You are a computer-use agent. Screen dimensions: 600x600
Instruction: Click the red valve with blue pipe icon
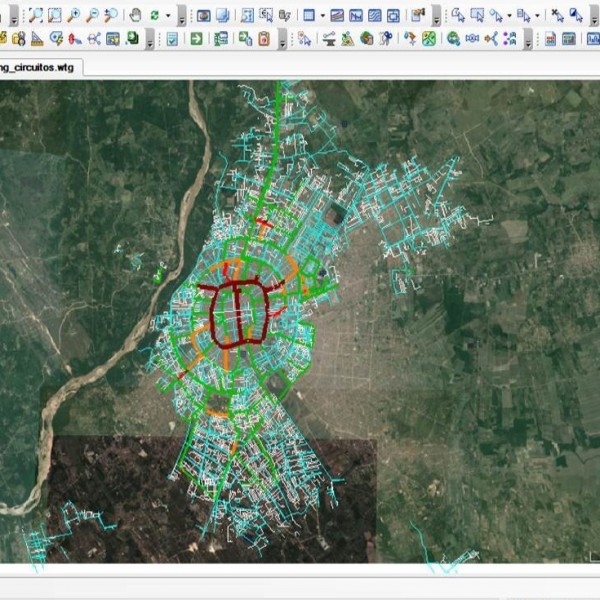75,39
